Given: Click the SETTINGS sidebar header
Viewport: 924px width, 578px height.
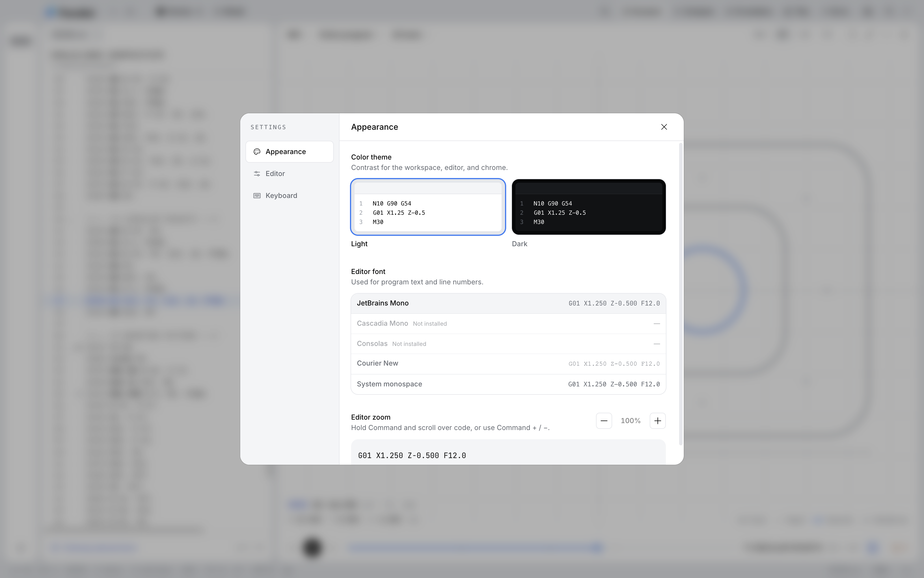Looking at the screenshot, I should (269, 127).
